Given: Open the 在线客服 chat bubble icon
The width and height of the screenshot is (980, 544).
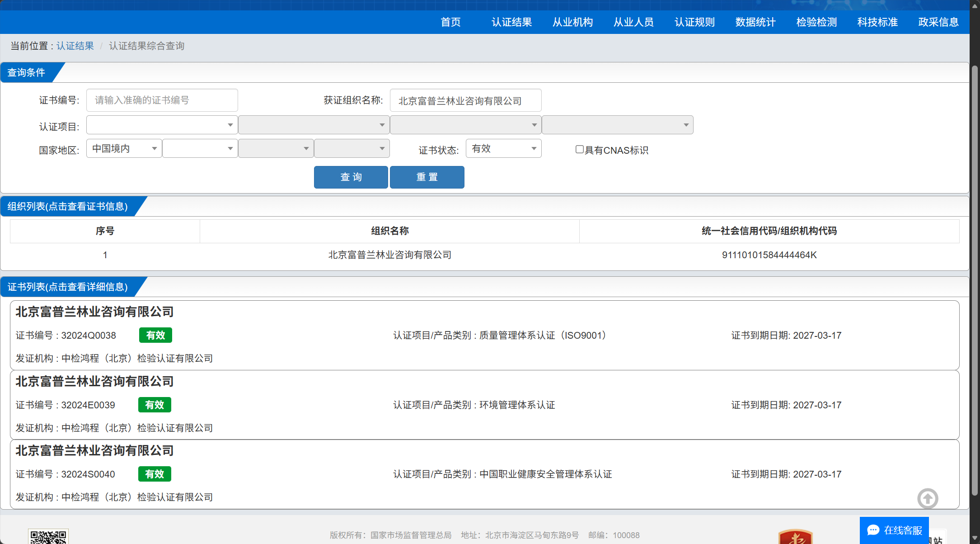Looking at the screenshot, I should (x=873, y=530).
